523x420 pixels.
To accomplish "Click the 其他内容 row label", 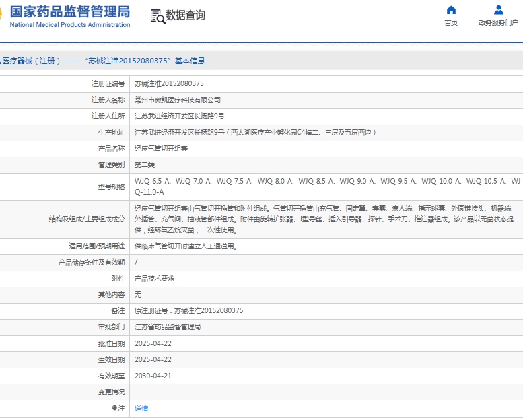I will tap(112, 294).
